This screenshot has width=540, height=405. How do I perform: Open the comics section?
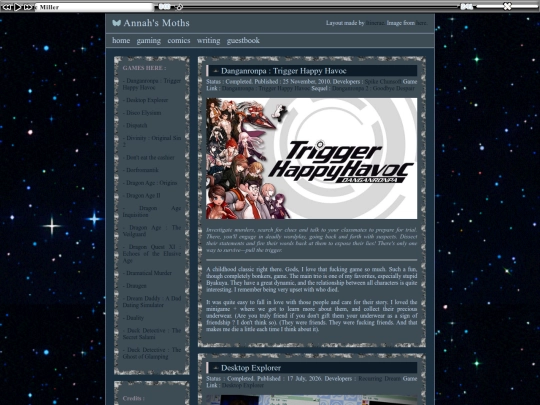[179, 40]
